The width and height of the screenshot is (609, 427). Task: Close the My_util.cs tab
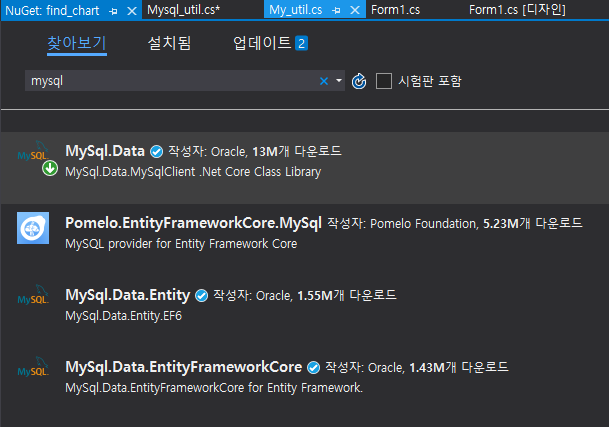pos(355,10)
